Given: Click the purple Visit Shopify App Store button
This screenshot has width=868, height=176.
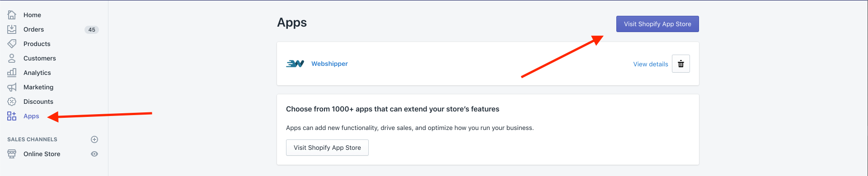Looking at the screenshot, I should coord(657,24).
